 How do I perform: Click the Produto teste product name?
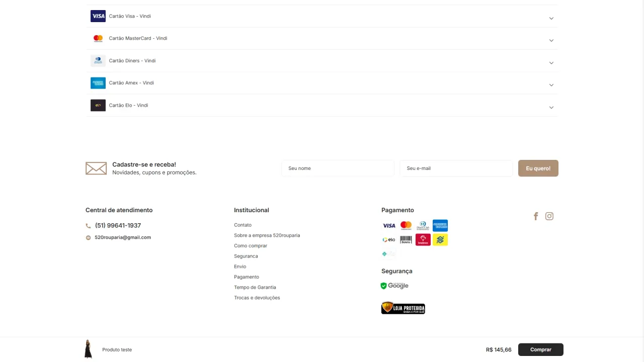(117, 350)
